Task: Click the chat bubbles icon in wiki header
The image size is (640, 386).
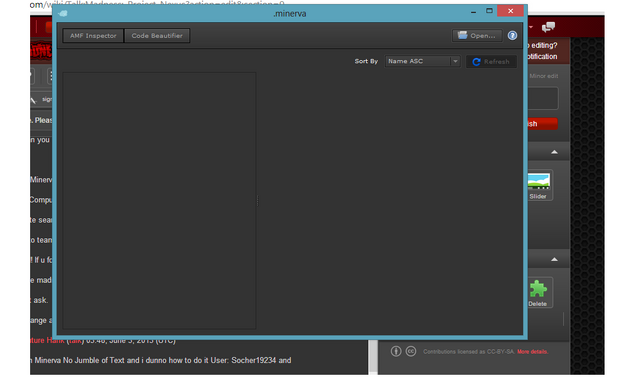Action: pos(548,27)
